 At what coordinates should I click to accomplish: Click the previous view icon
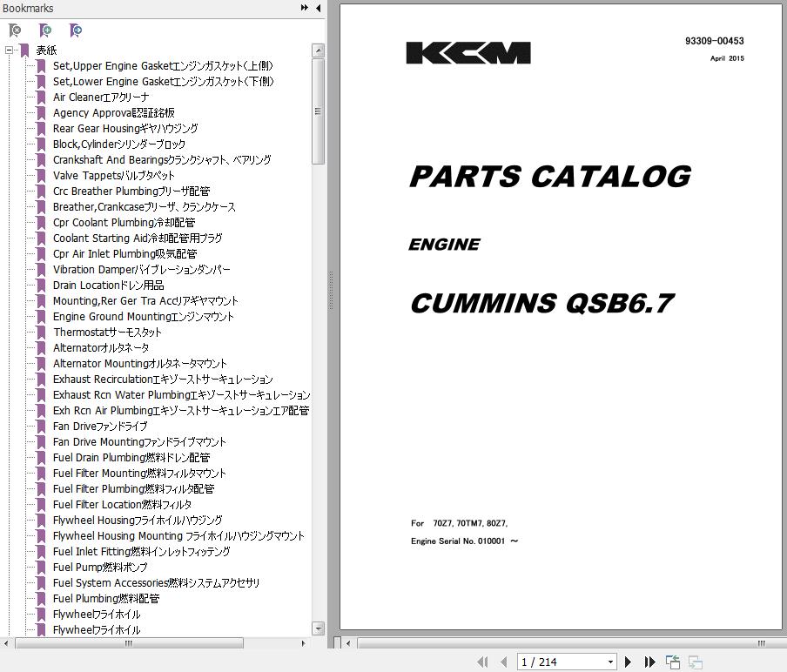673,662
